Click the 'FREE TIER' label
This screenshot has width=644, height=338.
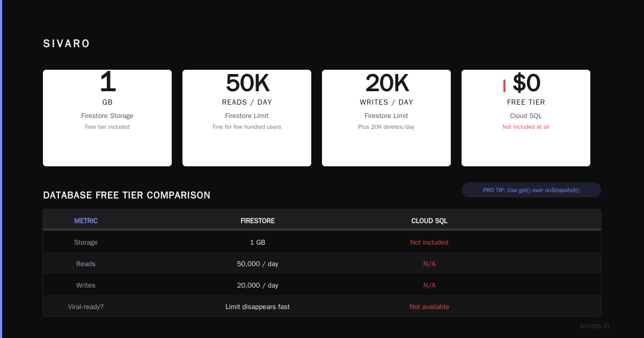526,102
